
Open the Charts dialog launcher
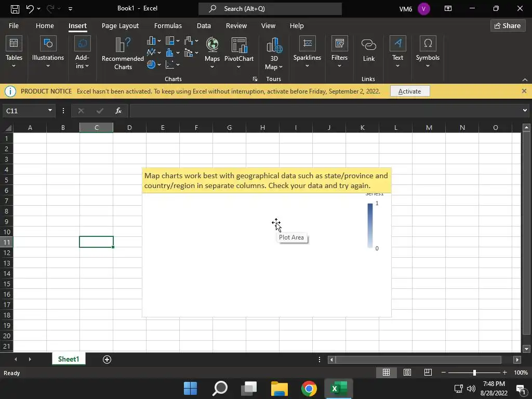pos(255,79)
